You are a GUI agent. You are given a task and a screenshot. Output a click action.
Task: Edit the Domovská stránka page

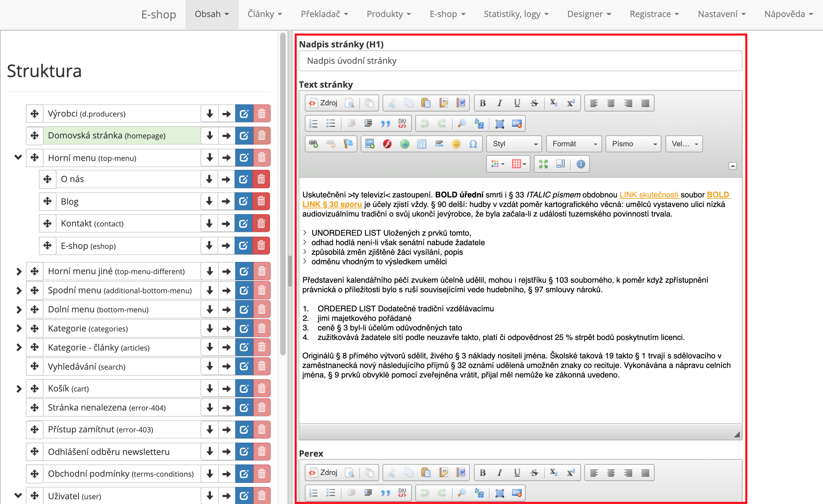(x=244, y=136)
